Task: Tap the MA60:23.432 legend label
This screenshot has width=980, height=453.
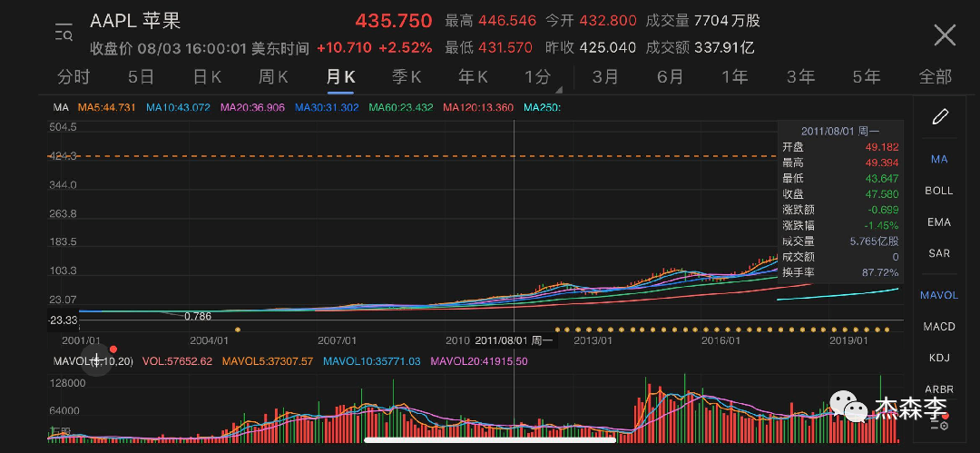Action: [401, 108]
